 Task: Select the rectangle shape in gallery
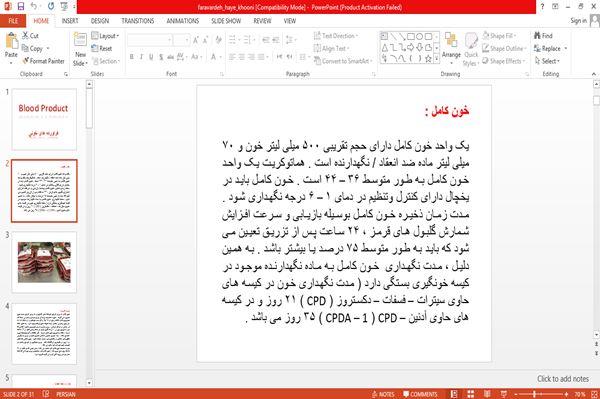pyautogui.click(x=411, y=37)
